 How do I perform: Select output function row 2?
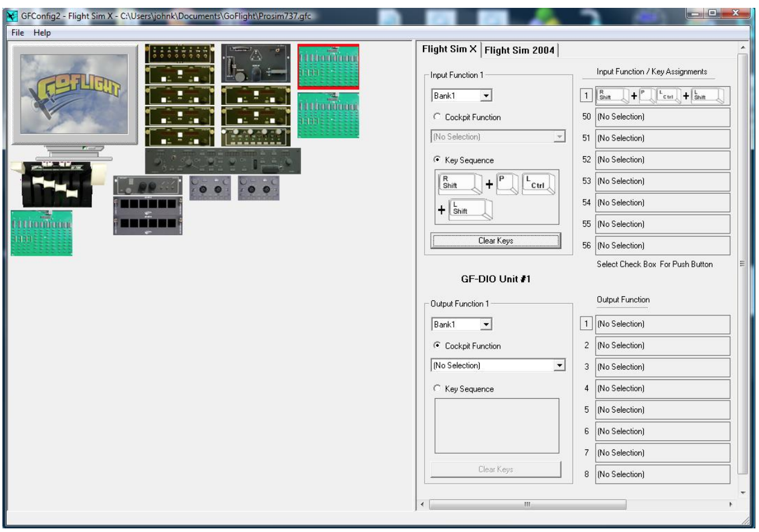662,346
